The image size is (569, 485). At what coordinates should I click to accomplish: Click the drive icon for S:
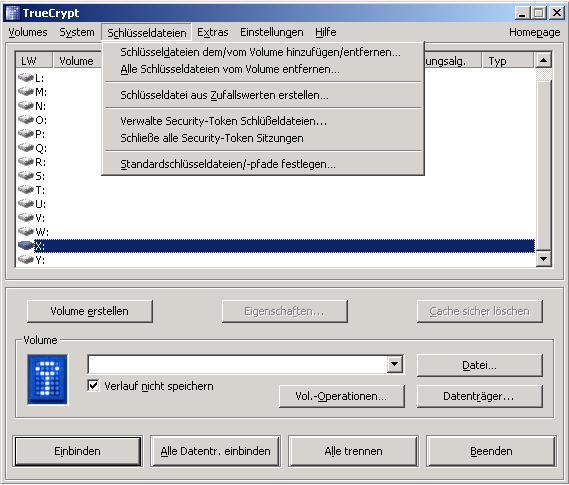coord(26,176)
